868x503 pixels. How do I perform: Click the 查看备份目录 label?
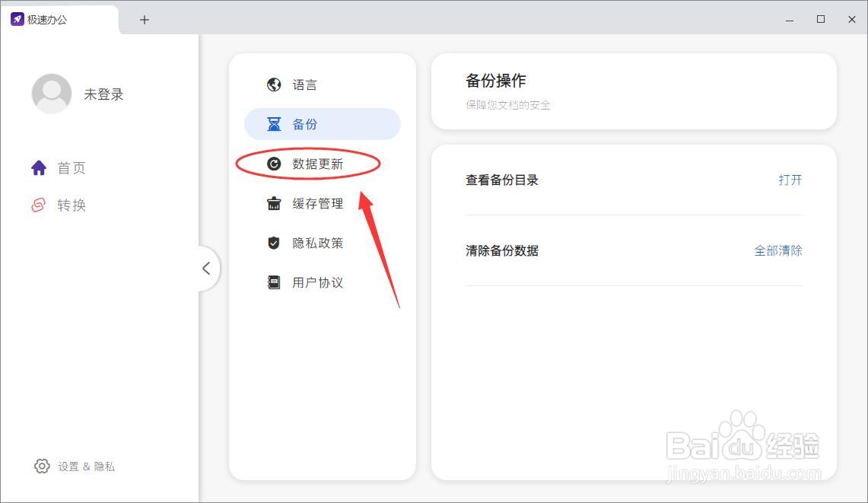502,180
